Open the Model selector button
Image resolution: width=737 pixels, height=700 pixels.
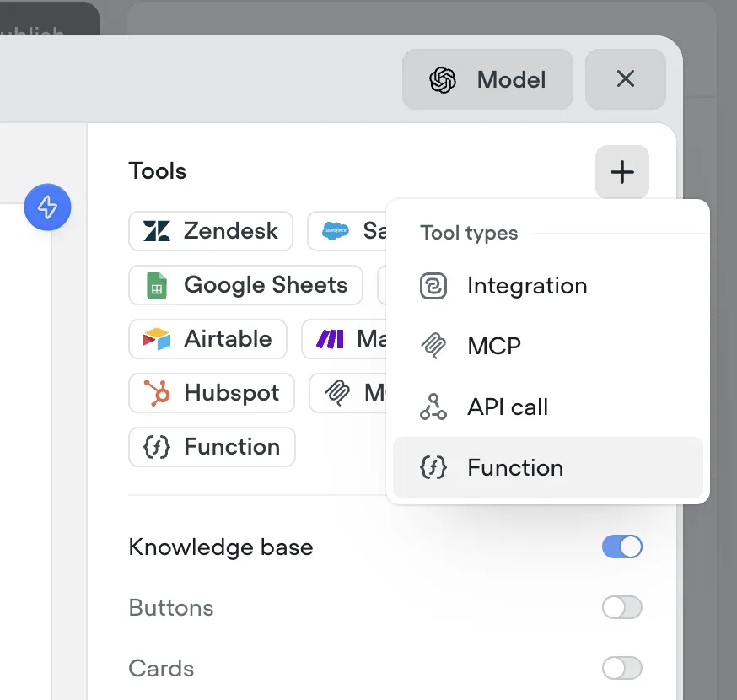point(487,79)
